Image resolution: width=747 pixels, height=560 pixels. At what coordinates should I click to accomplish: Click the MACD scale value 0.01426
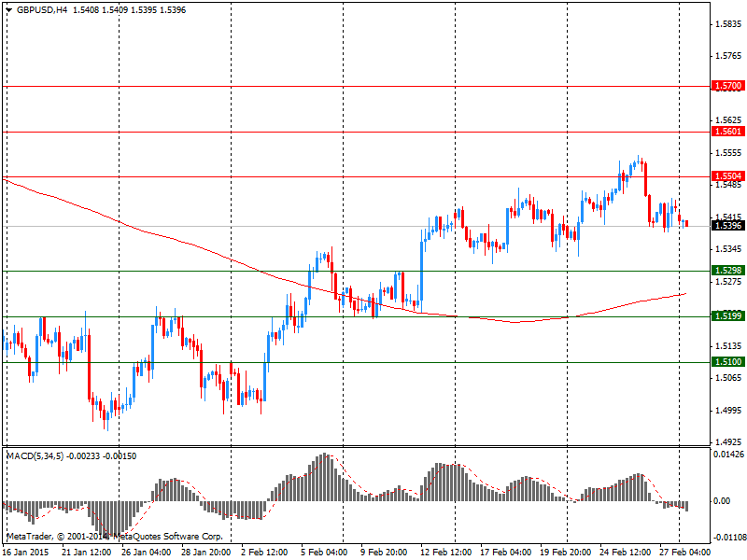coord(728,455)
